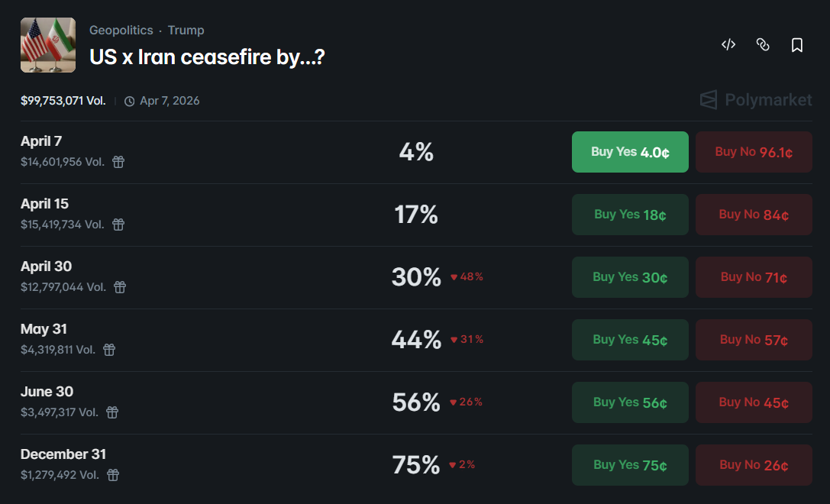Click the Polymarket watermark logo
Viewport: 830px width, 504px height.
pos(754,99)
